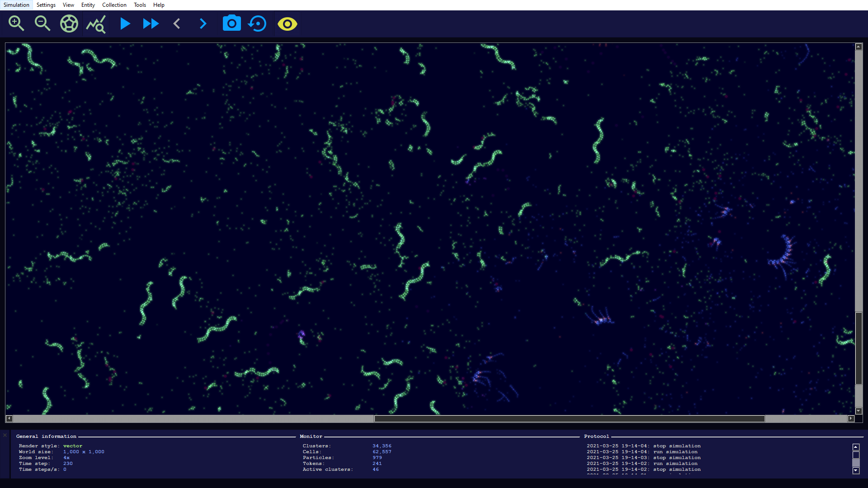Open the monitor graph search icon
868x488 pixels.
pyautogui.click(x=96, y=24)
